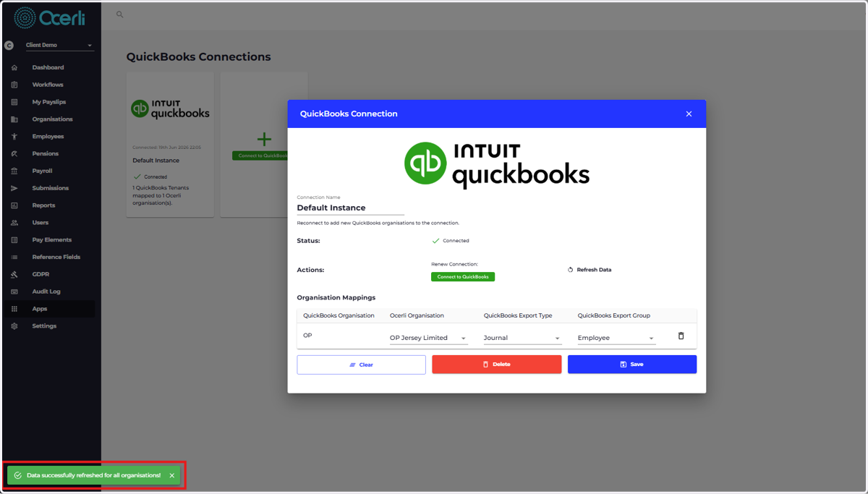Image resolution: width=868 pixels, height=494 pixels.
Task: Open Submissions in the sidebar
Action: pos(50,188)
